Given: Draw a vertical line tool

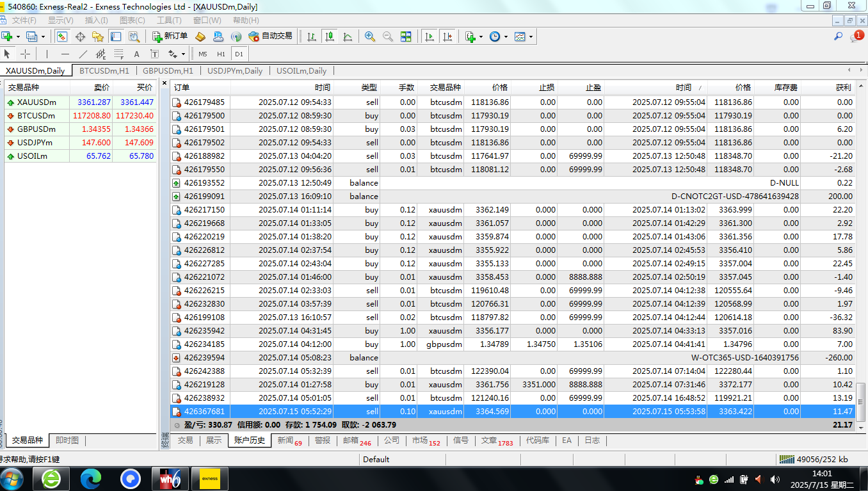Looking at the screenshot, I should (47, 54).
